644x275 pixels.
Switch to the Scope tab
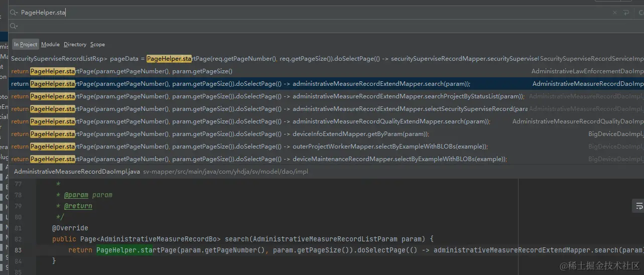[97, 44]
